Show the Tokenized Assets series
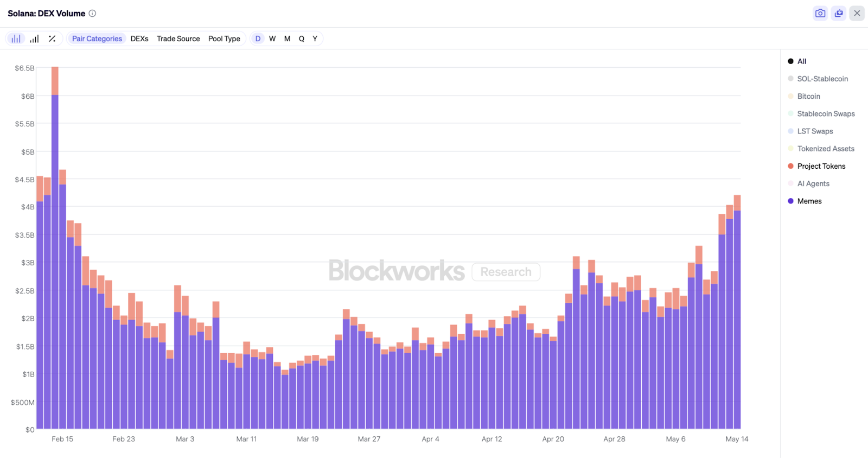This screenshot has height=458, width=868. click(x=821, y=149)
